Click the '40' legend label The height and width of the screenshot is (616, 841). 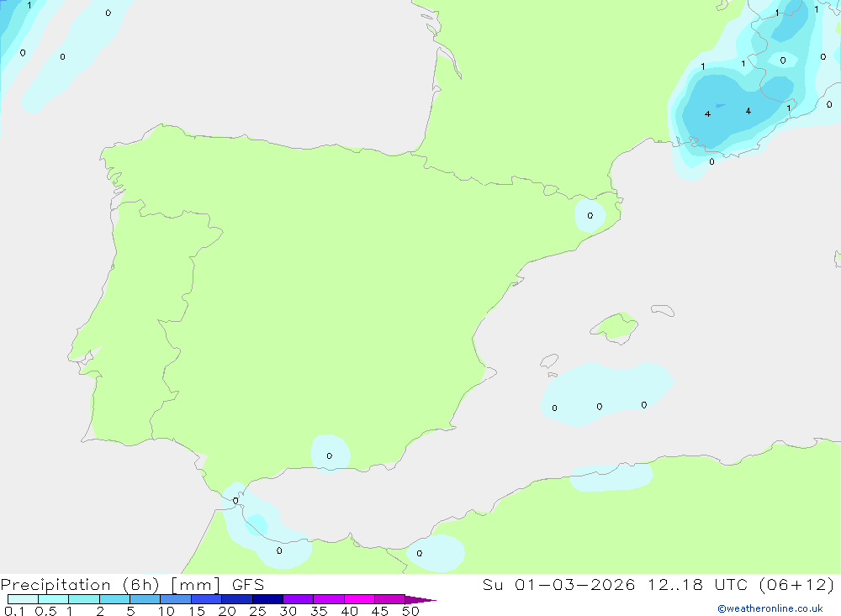tap(349, 611)
